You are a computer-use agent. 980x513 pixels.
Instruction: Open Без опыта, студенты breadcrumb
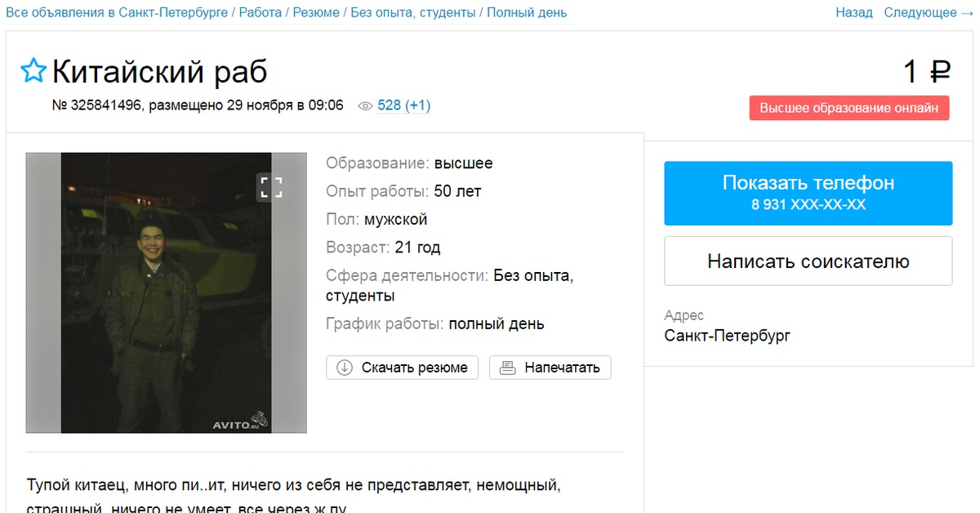click(414, 12)
